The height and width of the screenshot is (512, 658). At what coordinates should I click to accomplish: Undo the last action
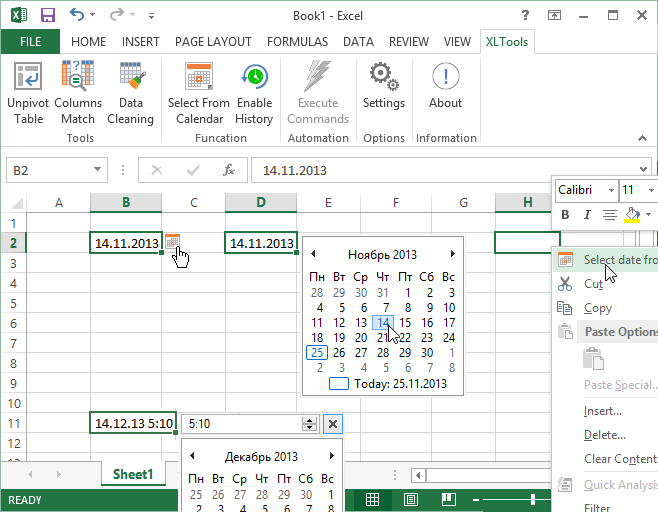coord(77,15)
